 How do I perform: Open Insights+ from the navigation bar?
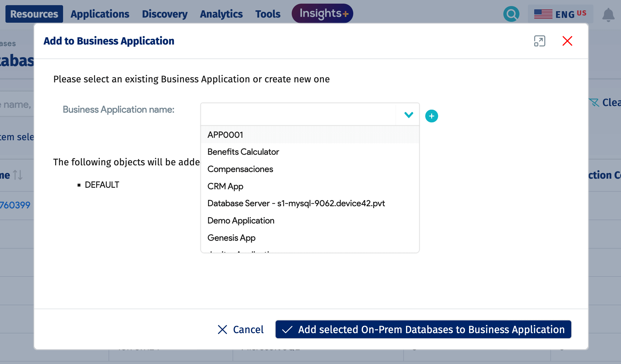pos(322,13)
